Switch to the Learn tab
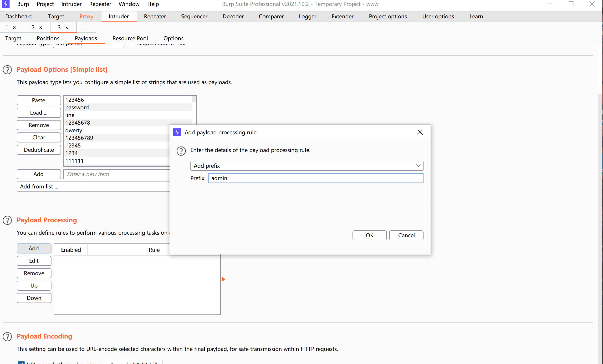The image size is (603, 364). 476,16
